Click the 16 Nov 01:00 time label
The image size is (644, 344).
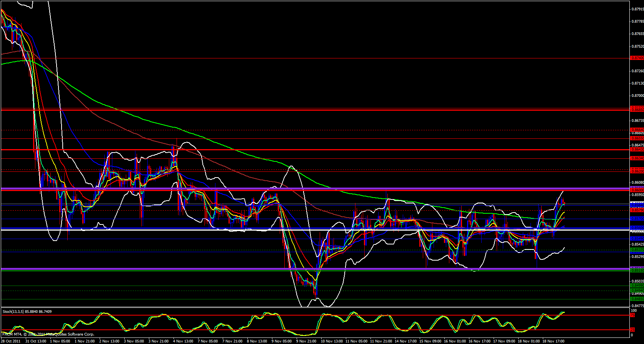pos(454,341)
